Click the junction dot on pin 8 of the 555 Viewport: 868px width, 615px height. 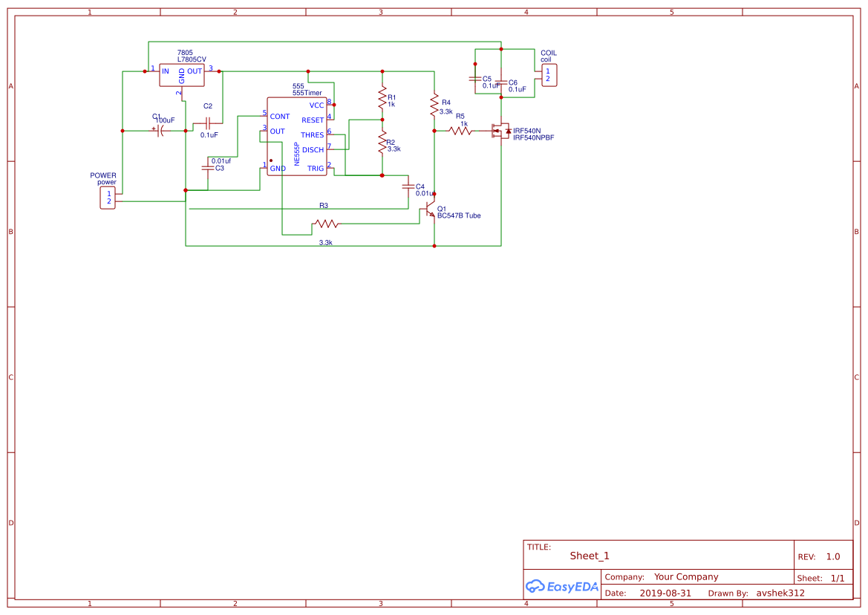(334, 105)
